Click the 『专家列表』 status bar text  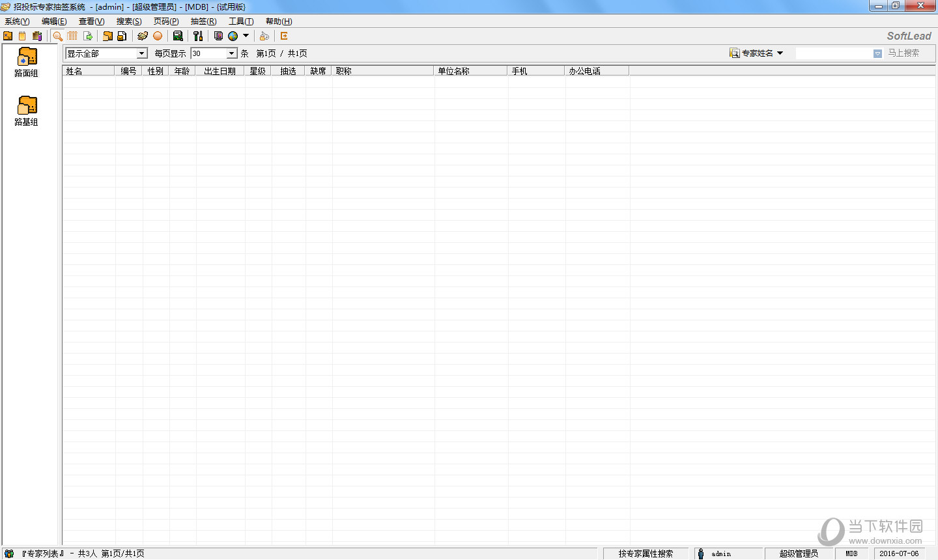click(x=43, y=553)
